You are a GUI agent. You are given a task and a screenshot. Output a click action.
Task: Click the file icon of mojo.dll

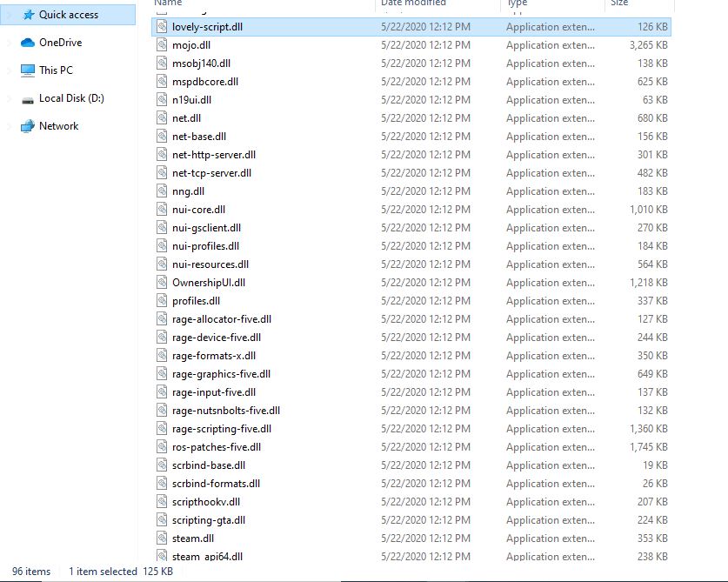162,44
